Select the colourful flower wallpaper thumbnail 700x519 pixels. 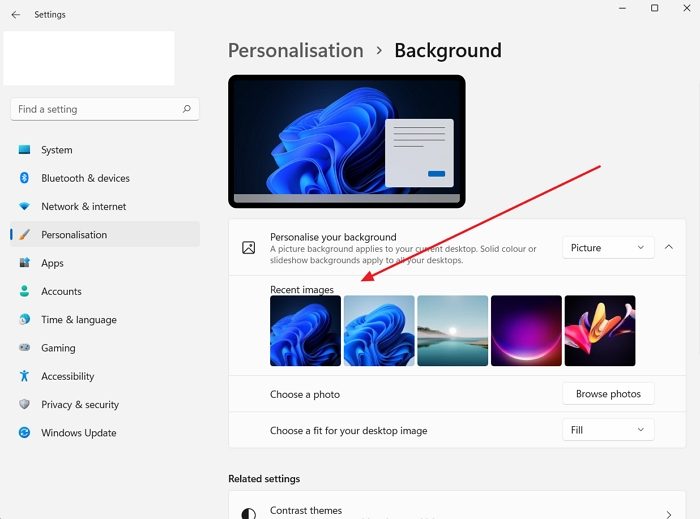[600, 331]
